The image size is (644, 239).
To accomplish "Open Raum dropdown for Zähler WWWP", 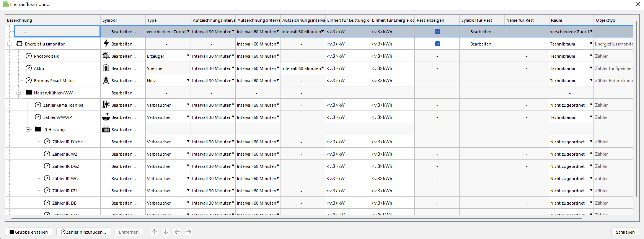I will click(x=591, y=117).
